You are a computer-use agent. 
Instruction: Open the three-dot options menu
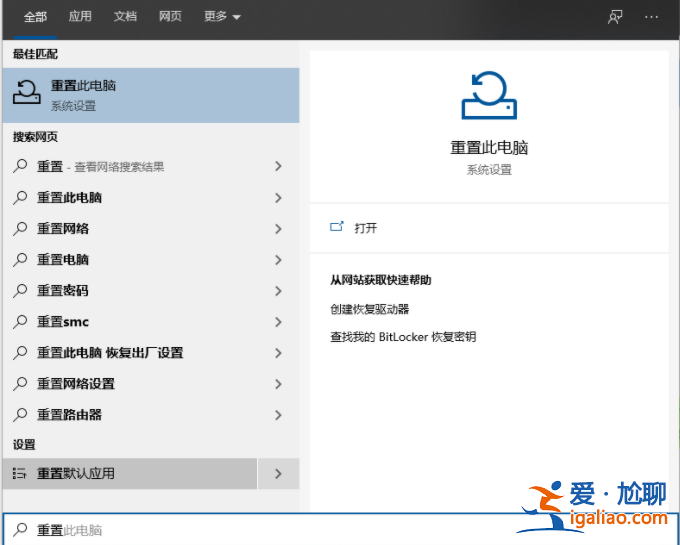coord(651,17)
